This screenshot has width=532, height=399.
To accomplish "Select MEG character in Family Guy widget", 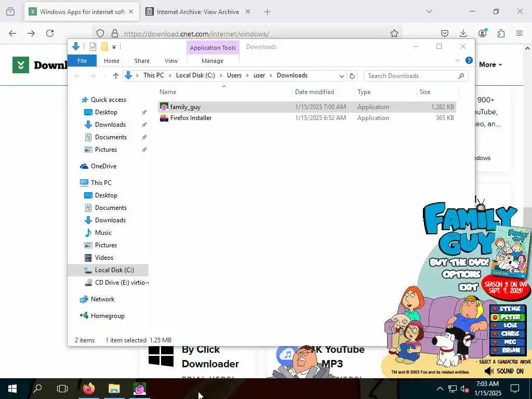I will pos(508,342).
